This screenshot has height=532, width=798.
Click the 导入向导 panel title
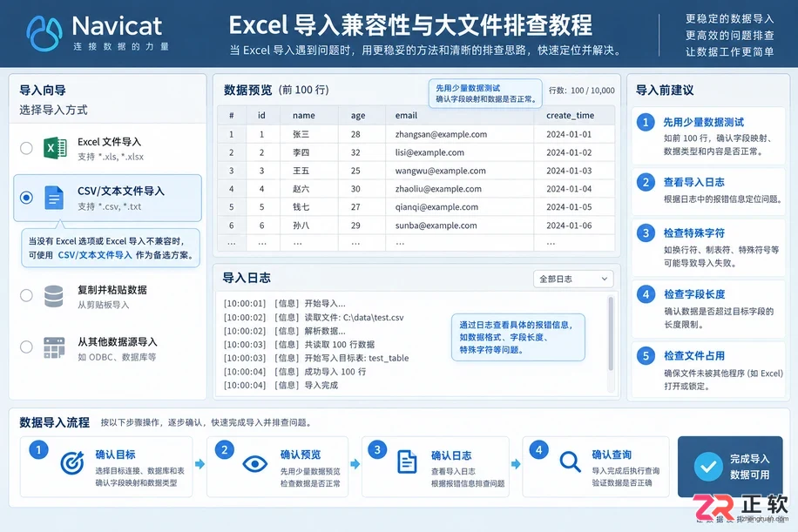click(43, 91)
